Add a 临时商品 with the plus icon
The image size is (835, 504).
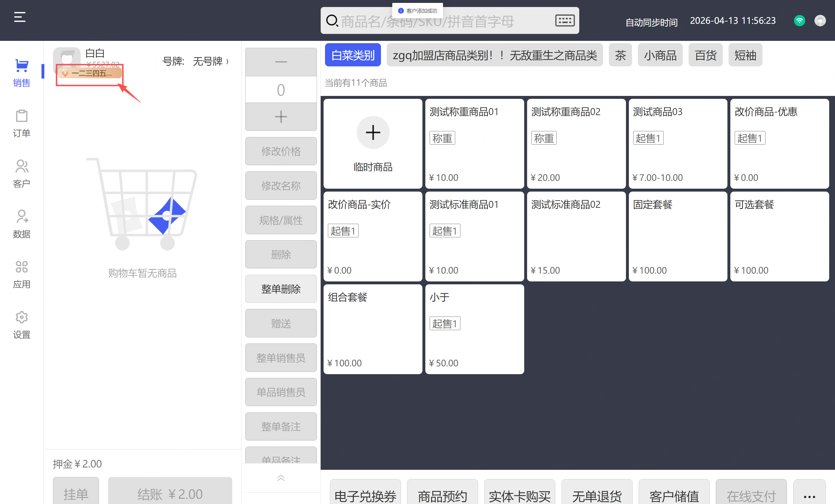373,132
